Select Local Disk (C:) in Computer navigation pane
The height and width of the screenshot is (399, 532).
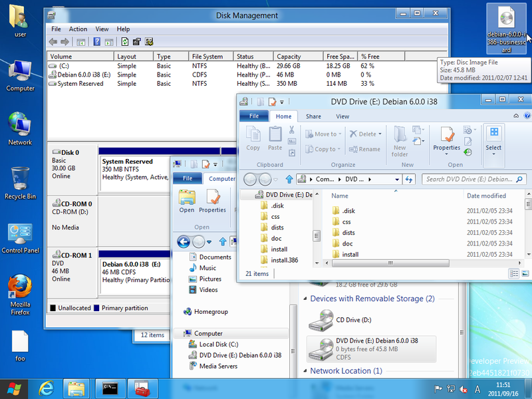tap(219, 344)
